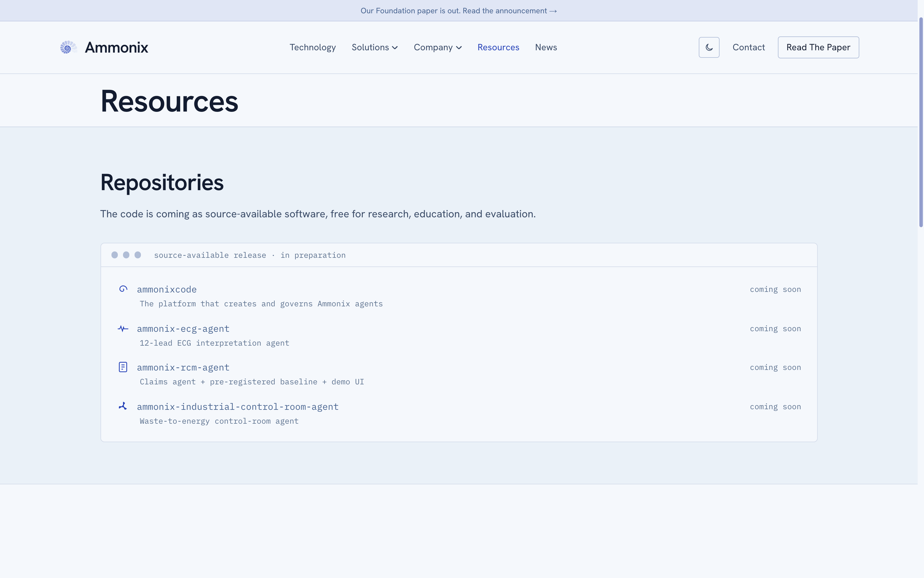Screen dimensions: 924x578
Task: Click the source-available release in preparation header
Action: click(250, 255)
